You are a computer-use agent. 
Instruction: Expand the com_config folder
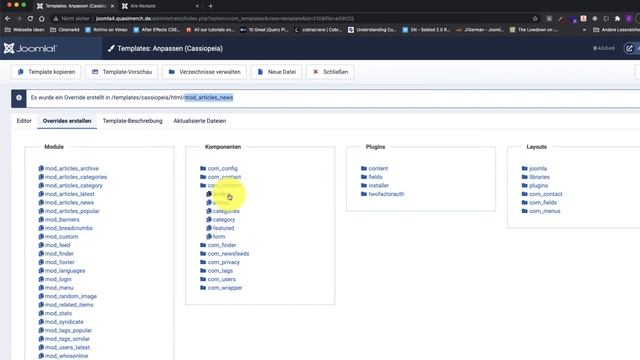coord(219,168)
